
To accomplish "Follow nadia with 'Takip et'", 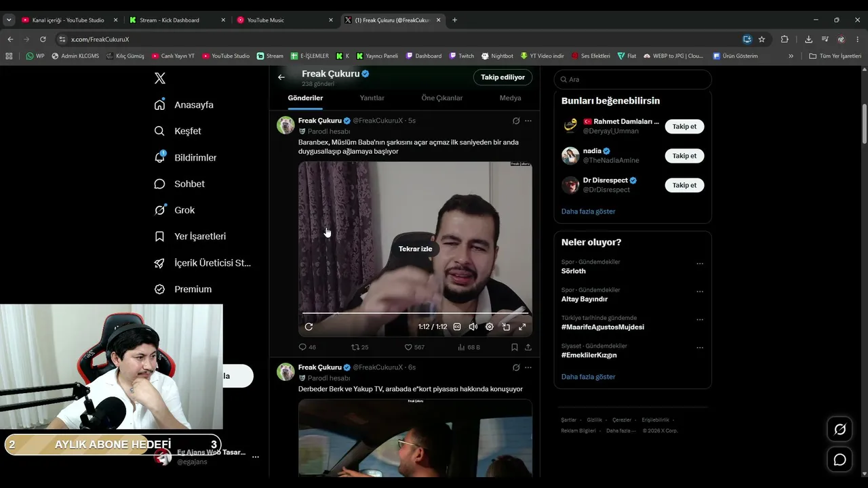I will 684,156.
